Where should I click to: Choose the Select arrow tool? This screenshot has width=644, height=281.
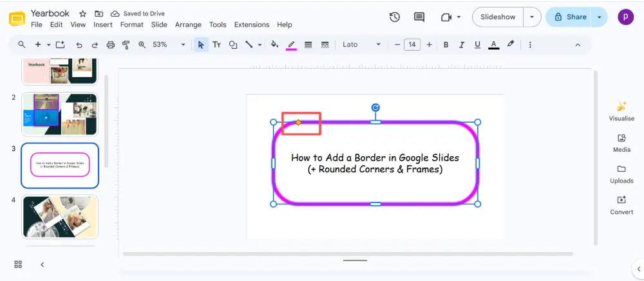(201, 45)
